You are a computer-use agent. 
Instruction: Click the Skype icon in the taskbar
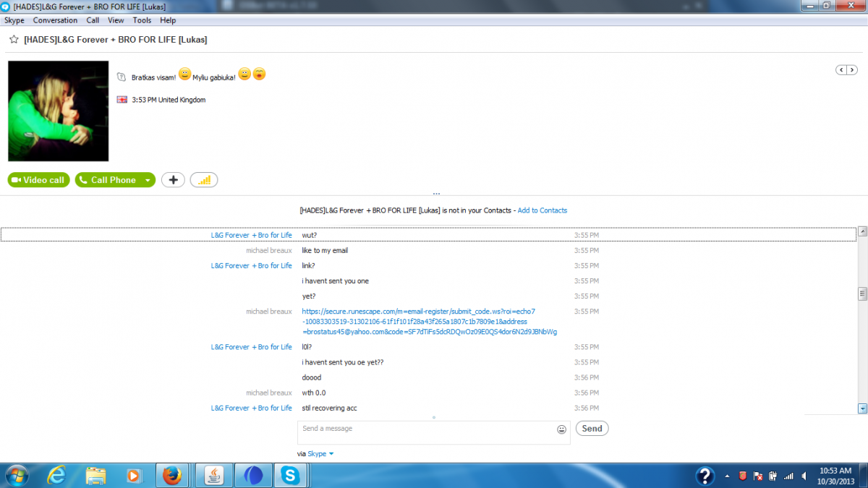(290, 475)
